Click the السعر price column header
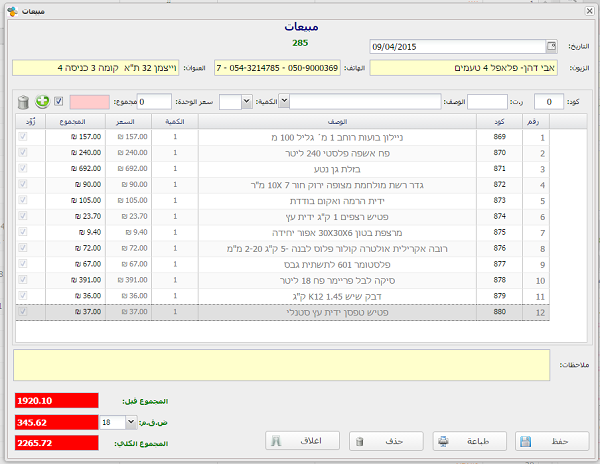Screen dimensions: 600x464 coord(129,122)
